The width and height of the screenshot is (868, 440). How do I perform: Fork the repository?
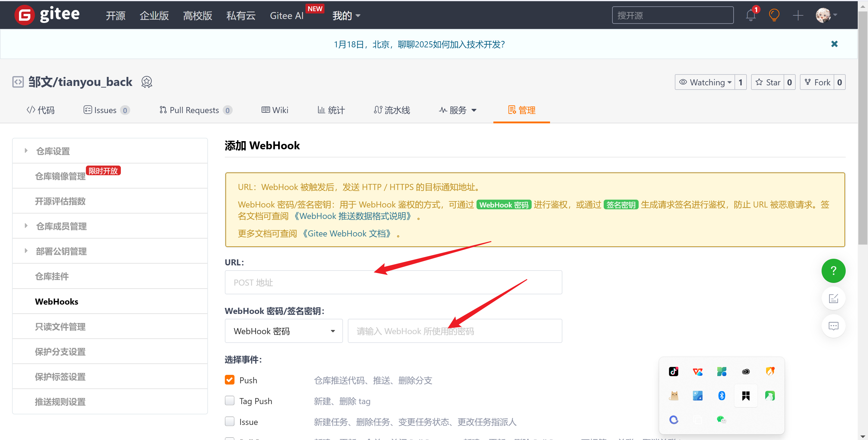click(817, 82)
